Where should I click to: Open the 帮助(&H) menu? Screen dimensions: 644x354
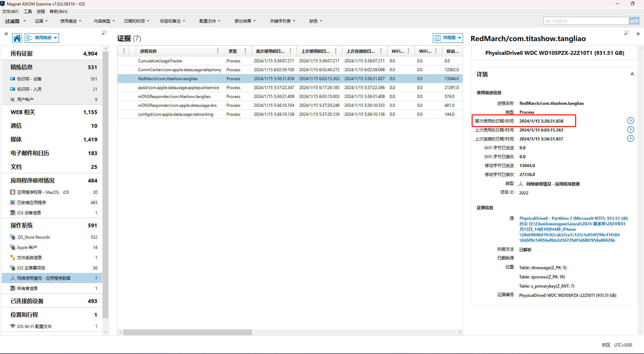(58, 11)
